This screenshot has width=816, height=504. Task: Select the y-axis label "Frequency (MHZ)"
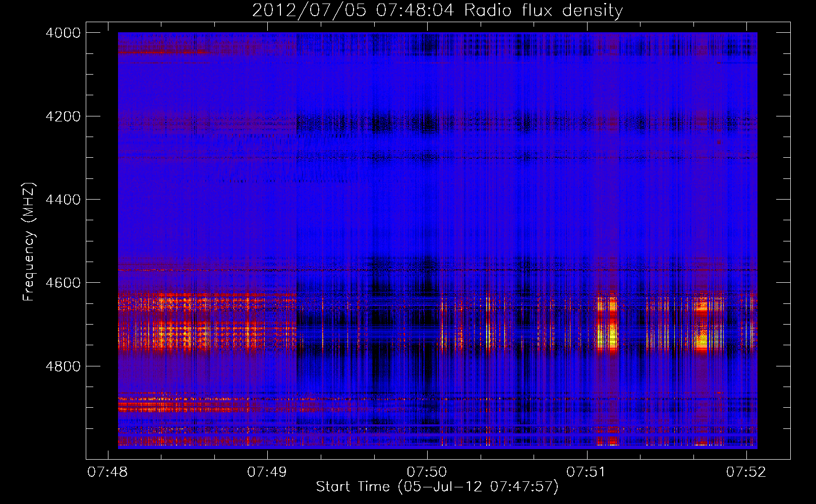click(x=29, y=242)
